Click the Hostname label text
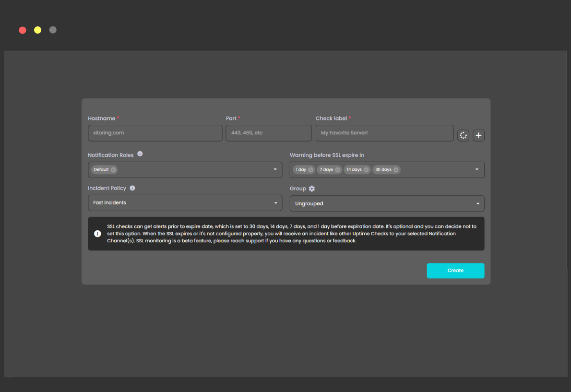Viewport: 571px width, 392px height. tap(101, 119)
